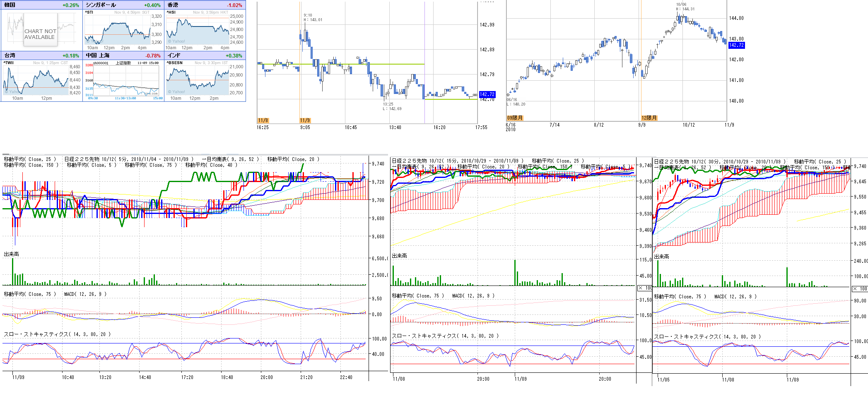This screenshot has width=868, height=408.
Task: Click the ×100 scale box on 15-minute chart
Action: pyautogui.click(x=645, y=288)
